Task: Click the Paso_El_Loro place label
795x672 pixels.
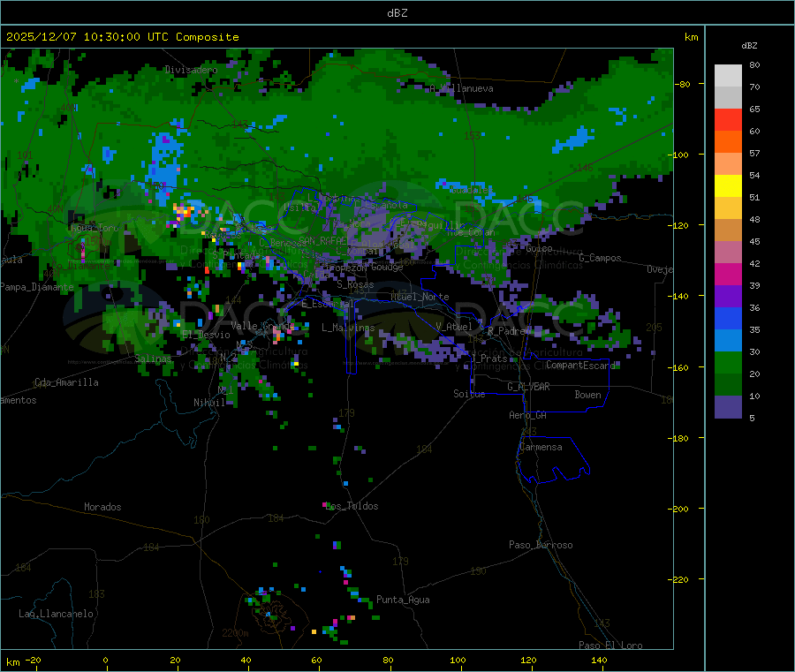Action: coord(611,646)
